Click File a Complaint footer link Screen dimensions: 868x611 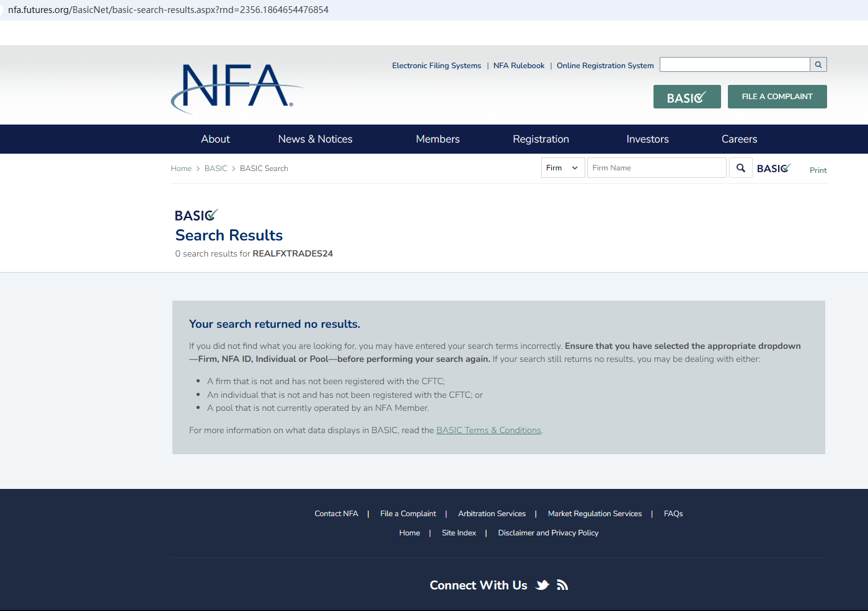[x=408, y=514]
